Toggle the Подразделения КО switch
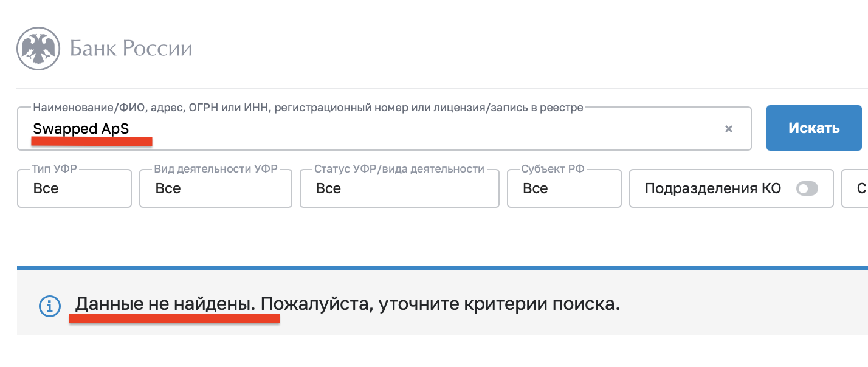The height and width of the screenshot is (367, 868). 807,188
